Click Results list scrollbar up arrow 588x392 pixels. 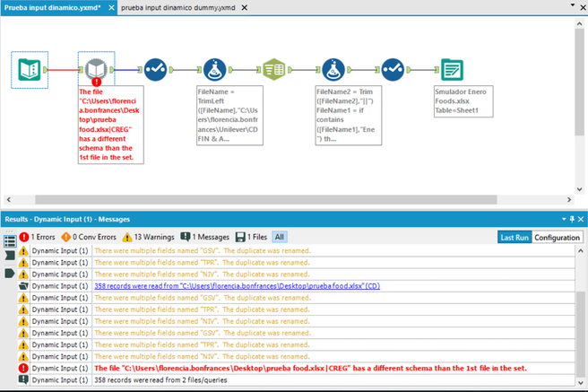[x=581, y=250]
